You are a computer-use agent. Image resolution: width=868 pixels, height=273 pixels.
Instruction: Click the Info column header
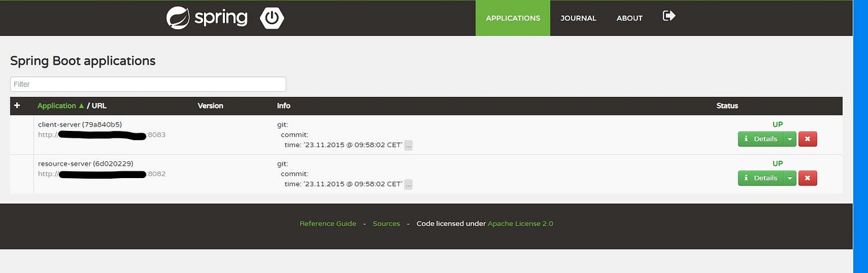coord(283,105)
